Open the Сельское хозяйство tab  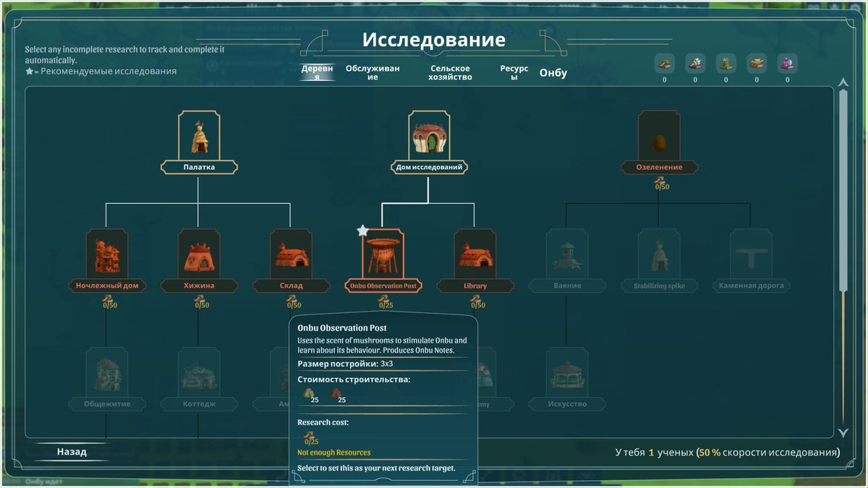coord(451,72)
